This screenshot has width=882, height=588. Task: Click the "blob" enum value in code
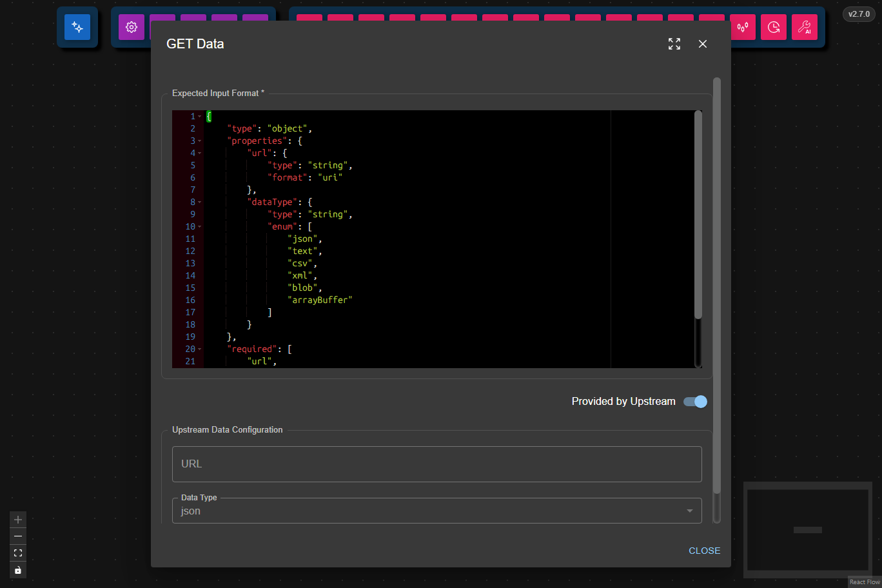pyautogui.click(x=304, y=288)
